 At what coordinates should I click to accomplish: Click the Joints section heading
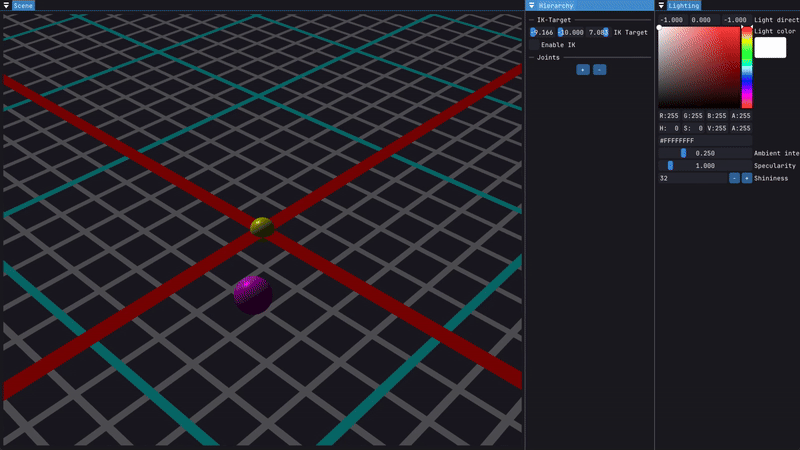(x=548, y=58)
